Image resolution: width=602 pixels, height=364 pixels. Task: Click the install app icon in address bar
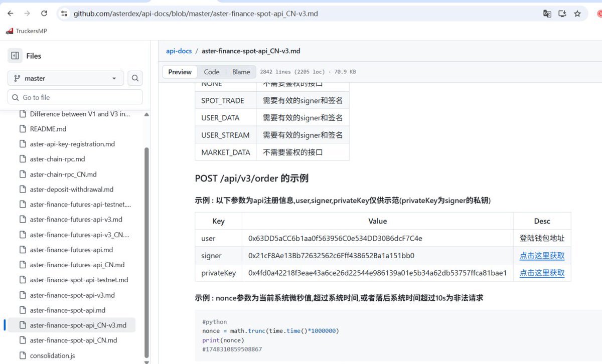pos(562,14)
